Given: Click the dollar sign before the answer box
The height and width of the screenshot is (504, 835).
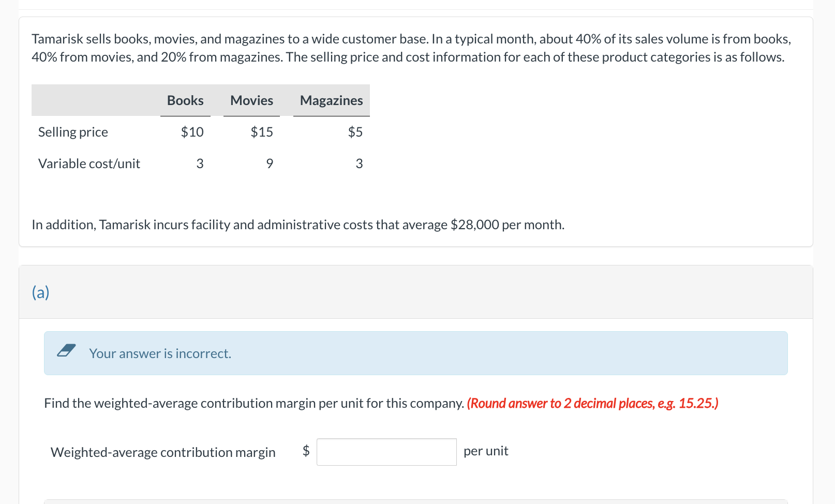Looking at the screenshot, I should 306,451.
